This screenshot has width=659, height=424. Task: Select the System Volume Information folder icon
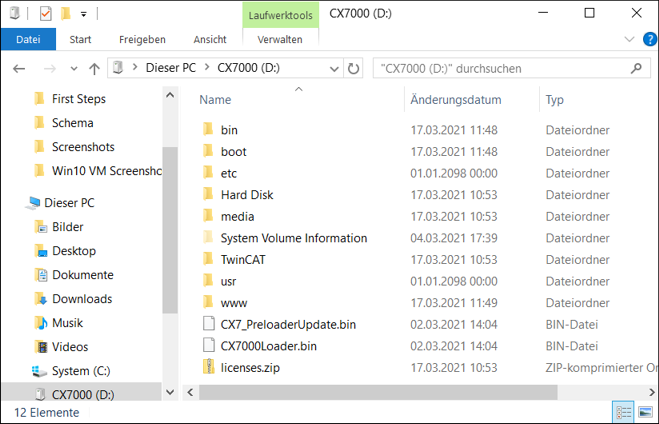pyautogui.click(x=208, y=237)
